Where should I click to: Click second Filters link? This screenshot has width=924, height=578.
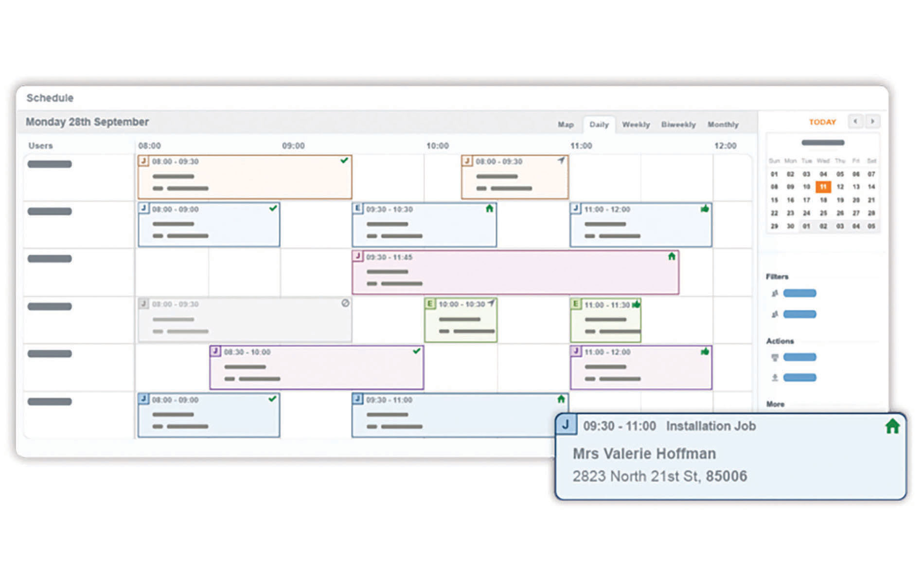pos(800,314)
